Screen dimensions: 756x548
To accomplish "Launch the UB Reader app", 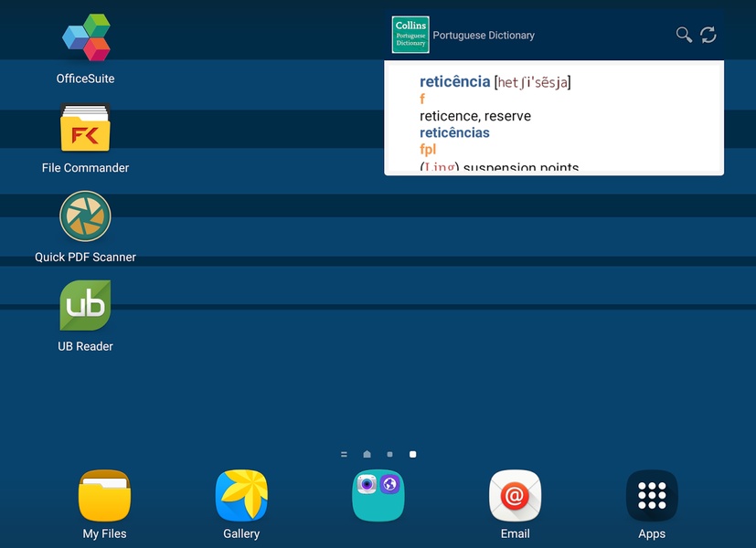I will click(x=85, y=305).
